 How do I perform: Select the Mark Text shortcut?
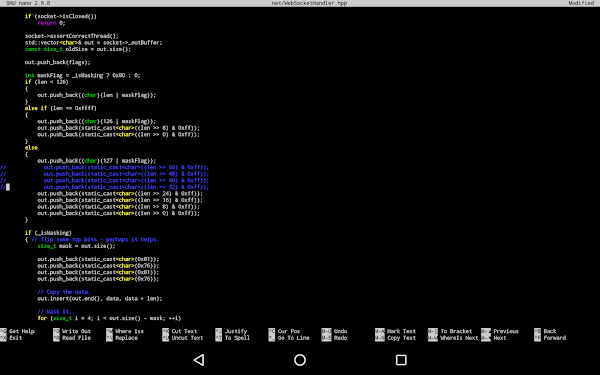click(x=401, y=331)
